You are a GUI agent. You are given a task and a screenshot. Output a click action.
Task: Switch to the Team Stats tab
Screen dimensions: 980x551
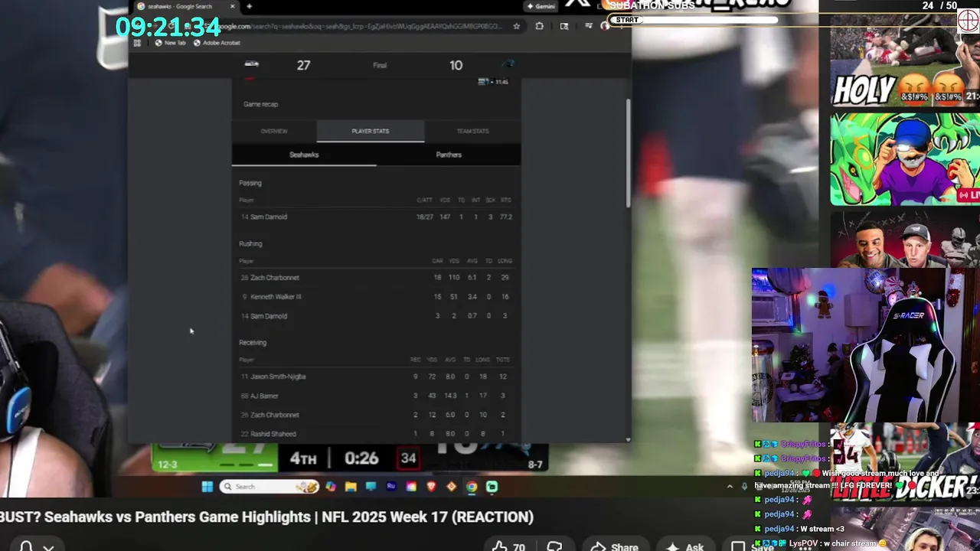coord(472,131)
